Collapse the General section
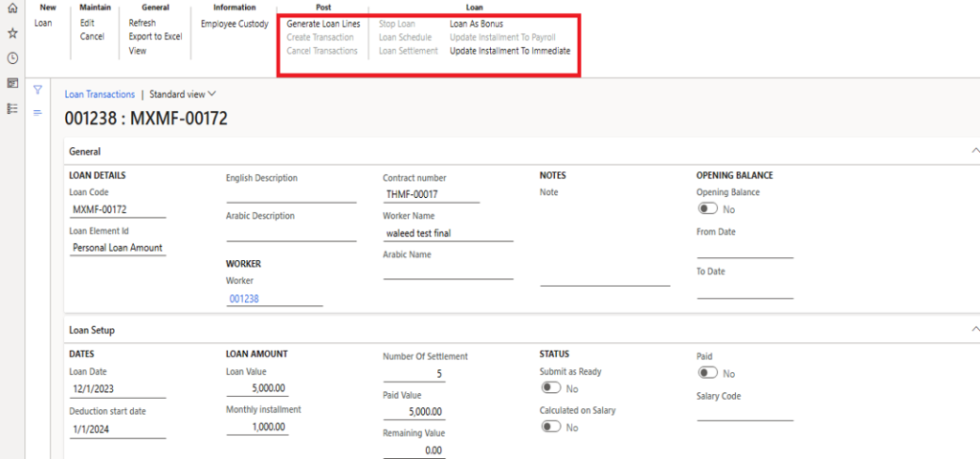The width and height of the screenshot is (980, 459). (974, 151)
